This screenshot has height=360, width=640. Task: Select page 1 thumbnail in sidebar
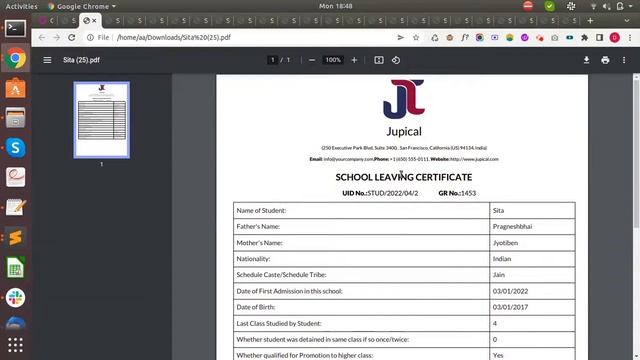click(102, 120)
